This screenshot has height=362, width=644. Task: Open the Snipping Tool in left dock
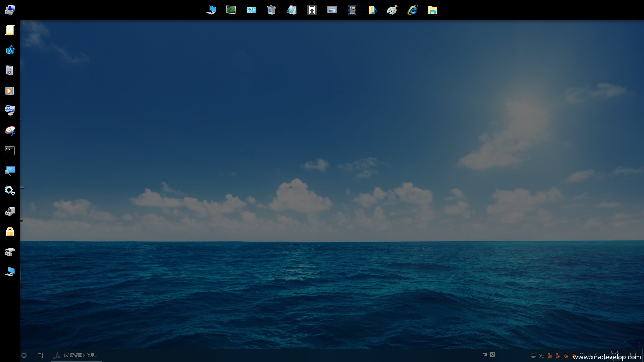pyautogui.click(x=10, y=131)
